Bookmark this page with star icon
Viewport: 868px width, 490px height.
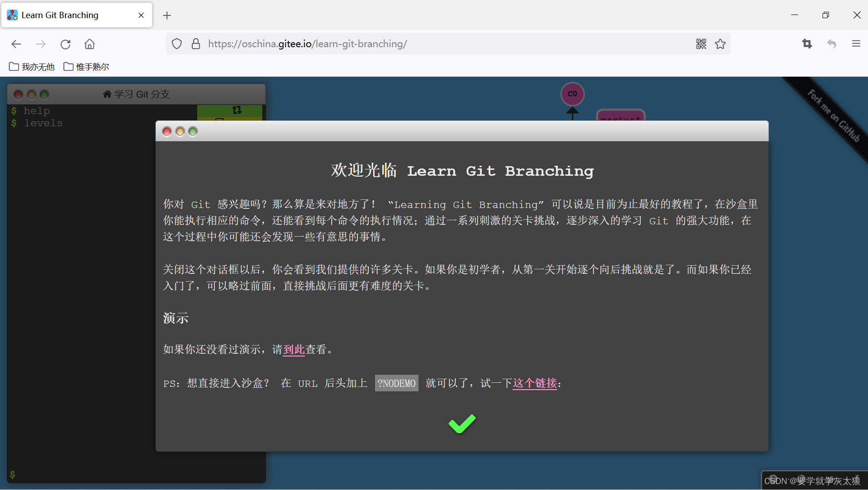tap(720, 44)
